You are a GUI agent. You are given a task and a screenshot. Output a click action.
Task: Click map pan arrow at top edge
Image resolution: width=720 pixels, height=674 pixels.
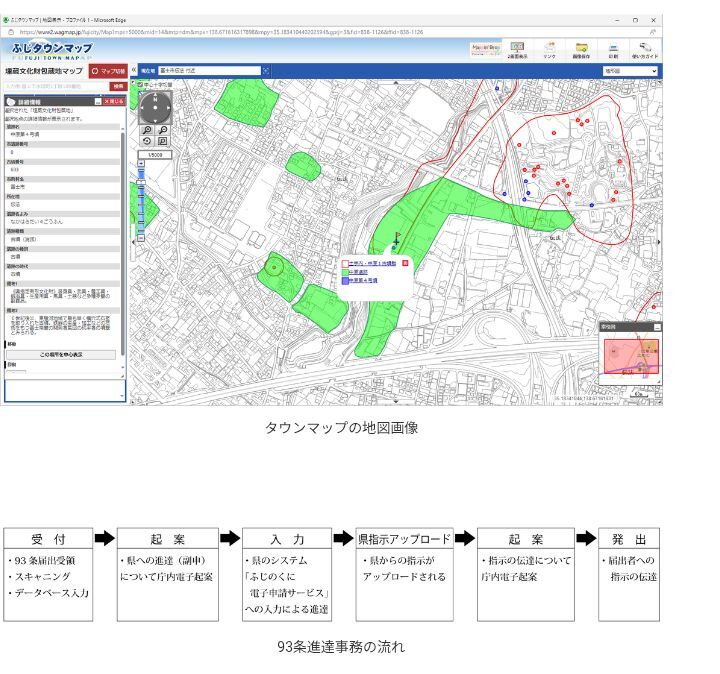pyautogui.click(x=396, y=83)
